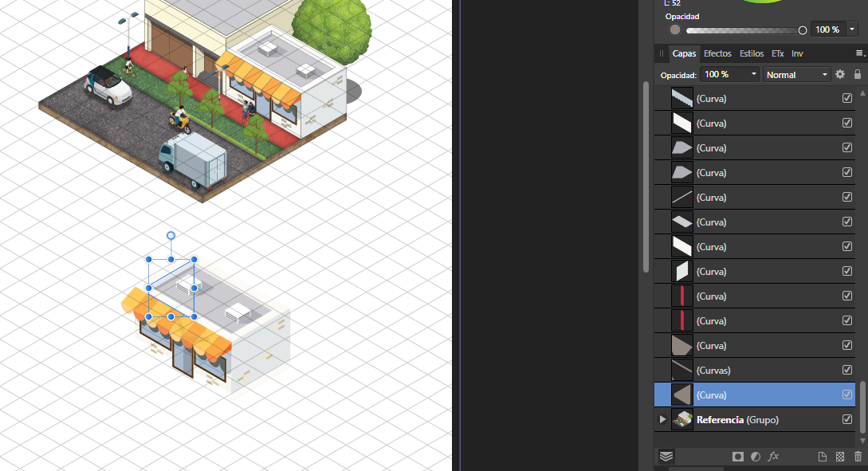
Task: Open the layer cog settings icon
Action: [840, 74]
